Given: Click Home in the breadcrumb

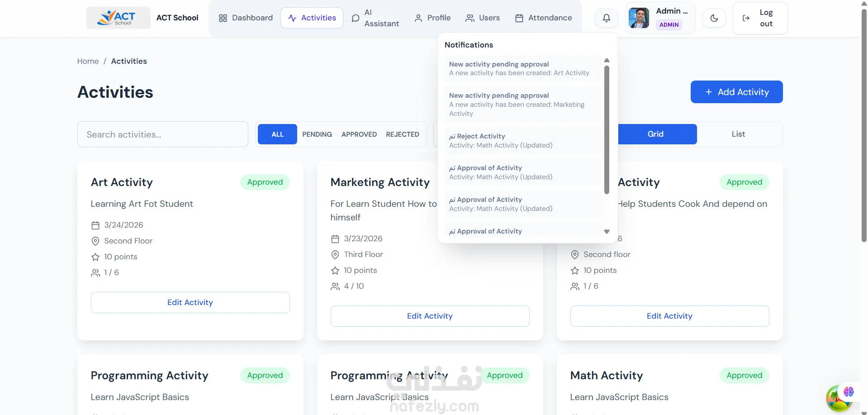Looking at the screenshot, I should 88,61.
